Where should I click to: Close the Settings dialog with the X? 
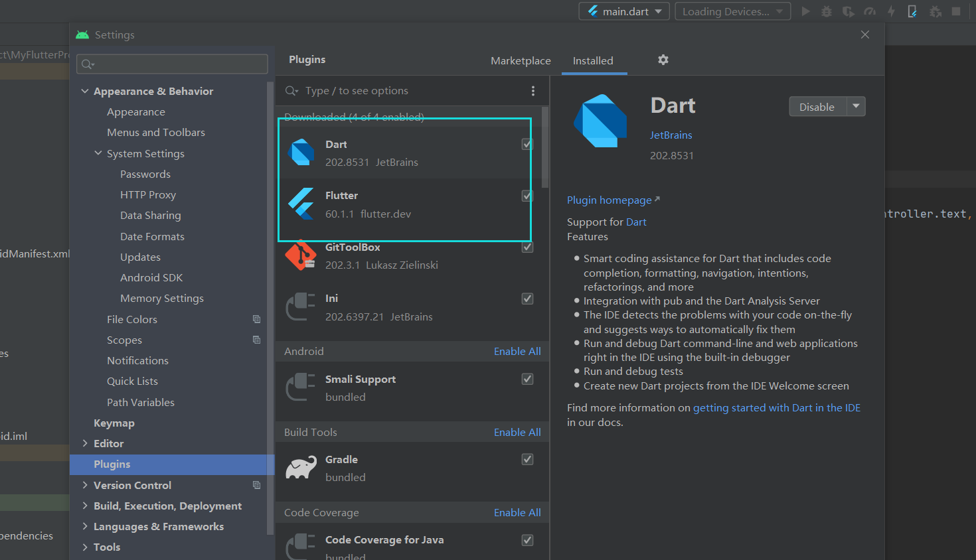[865, 35]
